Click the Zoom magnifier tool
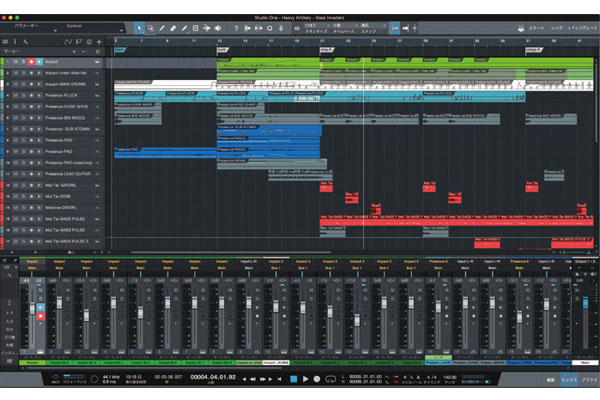Viewport: 600px width, 400px height. (x=269, y=28)
